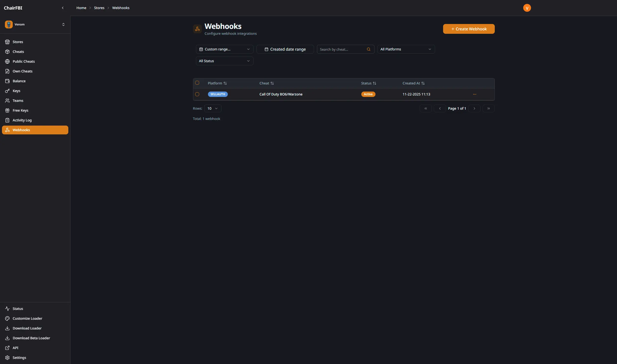Go to Public Cheats
The image size is (617, 364).
point(24,61)
